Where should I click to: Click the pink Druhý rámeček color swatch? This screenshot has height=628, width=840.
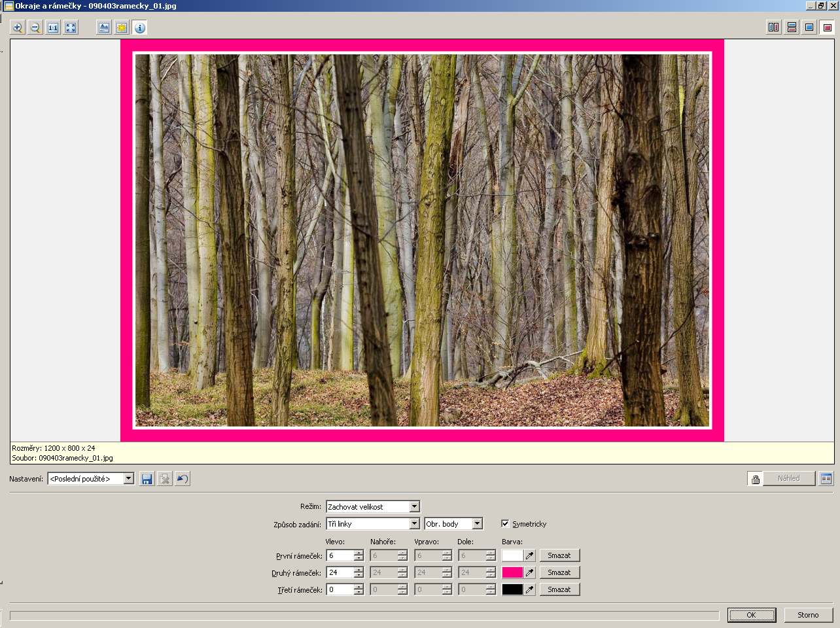[512, 572]
